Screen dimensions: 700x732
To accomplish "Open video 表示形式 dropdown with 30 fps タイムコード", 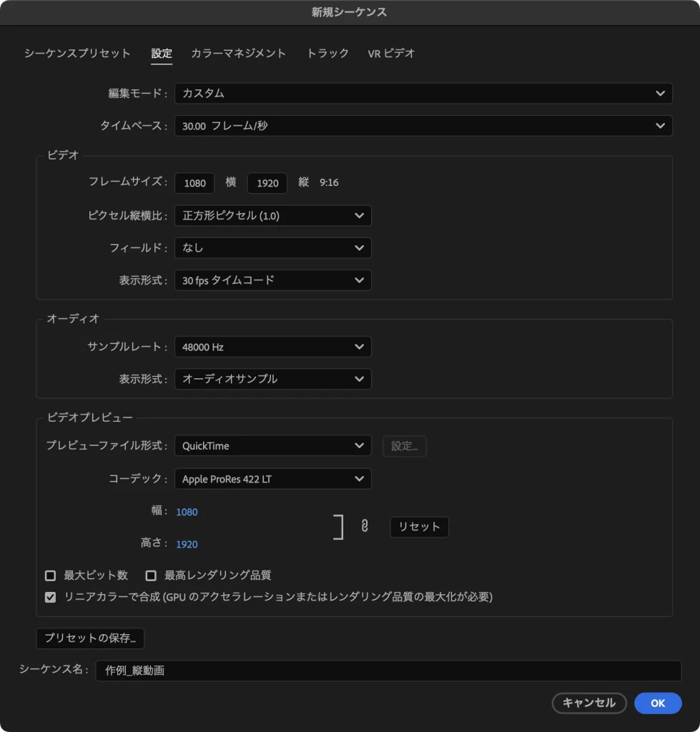I will 273,280.
